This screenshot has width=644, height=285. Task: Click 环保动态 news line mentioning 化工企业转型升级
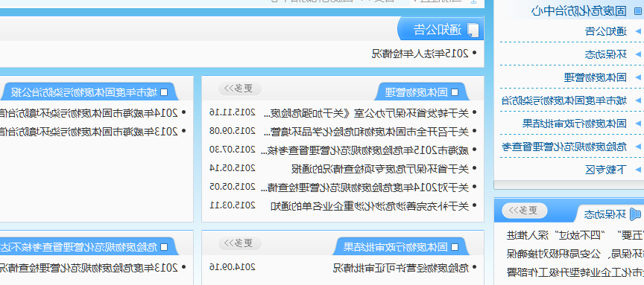click(575, 272)
